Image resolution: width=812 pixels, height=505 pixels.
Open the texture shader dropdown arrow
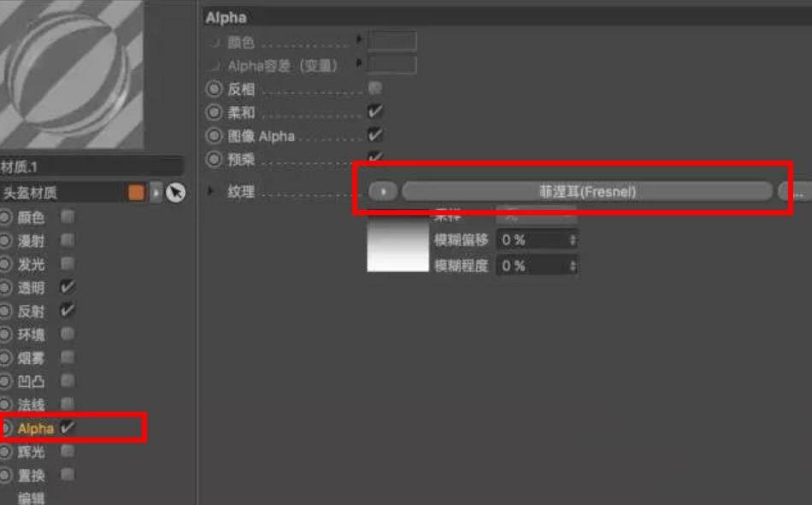pos(385,192)
